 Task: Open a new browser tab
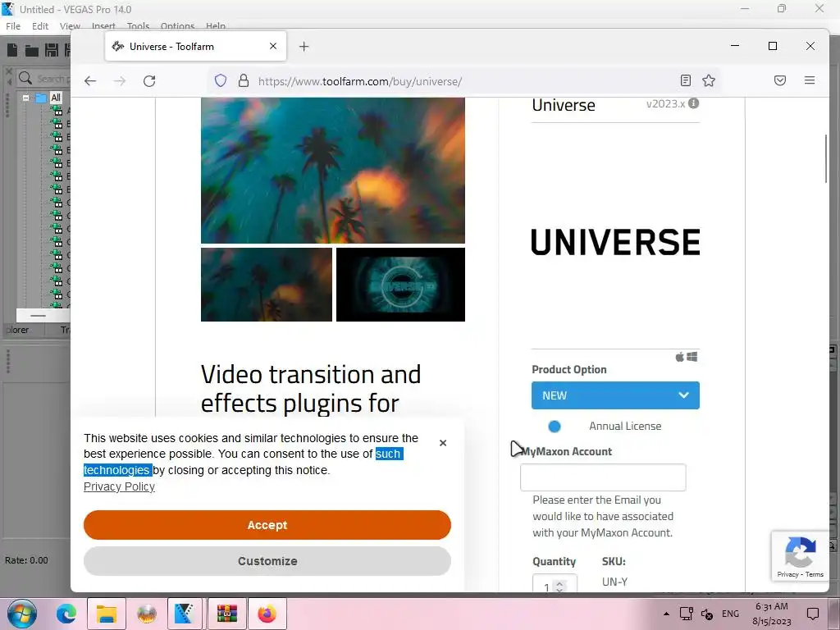click(304, 47)
